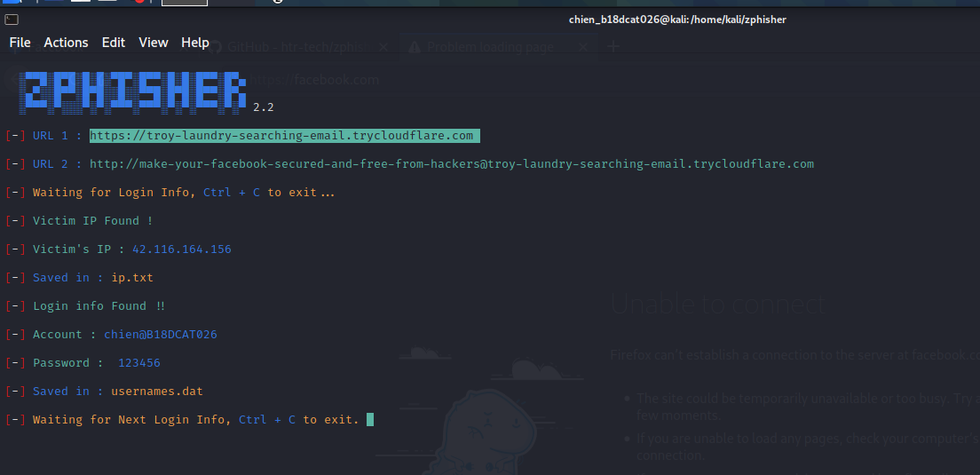Click the terminal window icon in title bar

(11, 20)
